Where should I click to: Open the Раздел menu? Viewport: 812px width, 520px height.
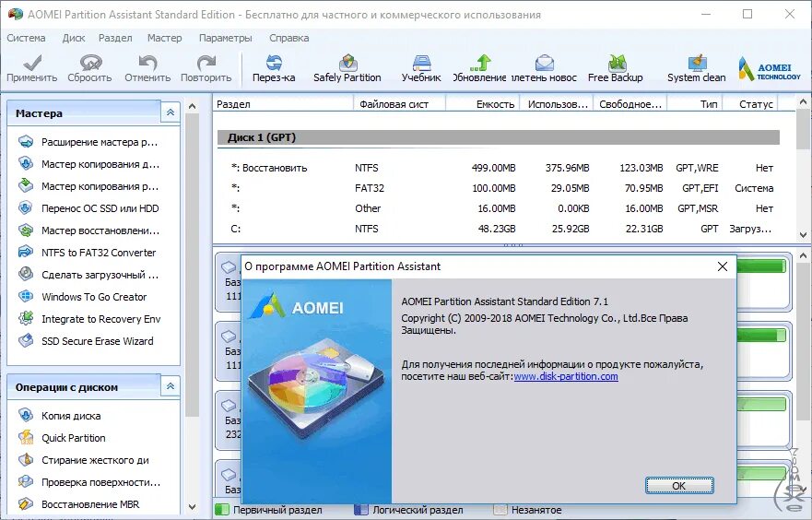(x=115, y=38)
